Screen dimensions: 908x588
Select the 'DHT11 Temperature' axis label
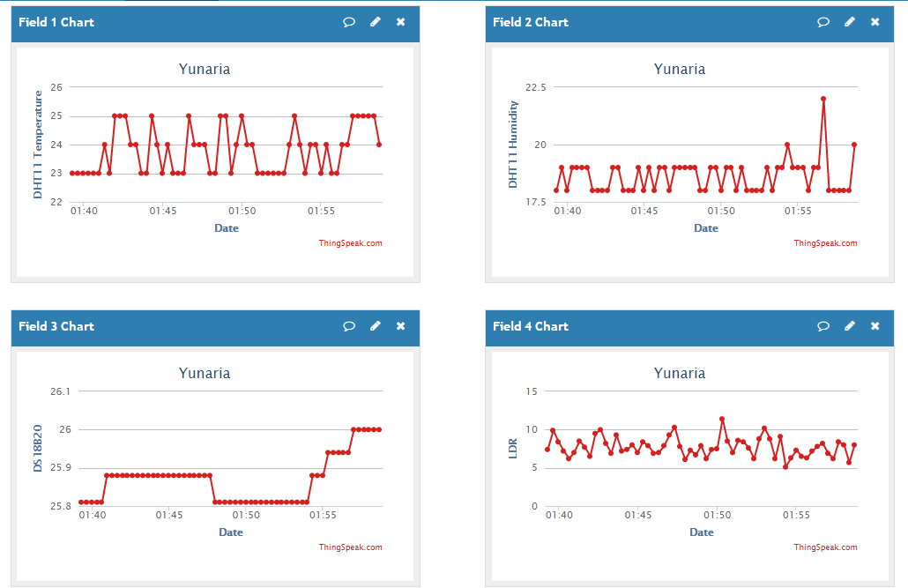point(38,145)
